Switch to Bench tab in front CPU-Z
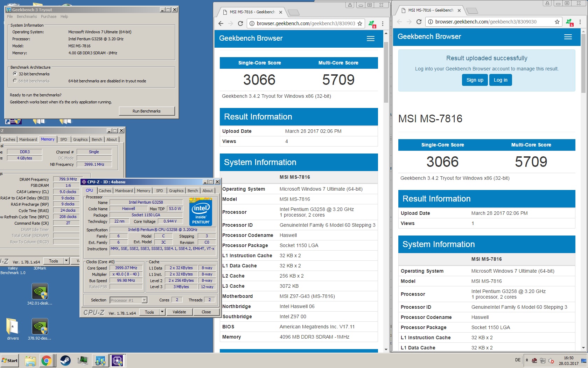Screen dimensions: 588x368 point(192,191)
